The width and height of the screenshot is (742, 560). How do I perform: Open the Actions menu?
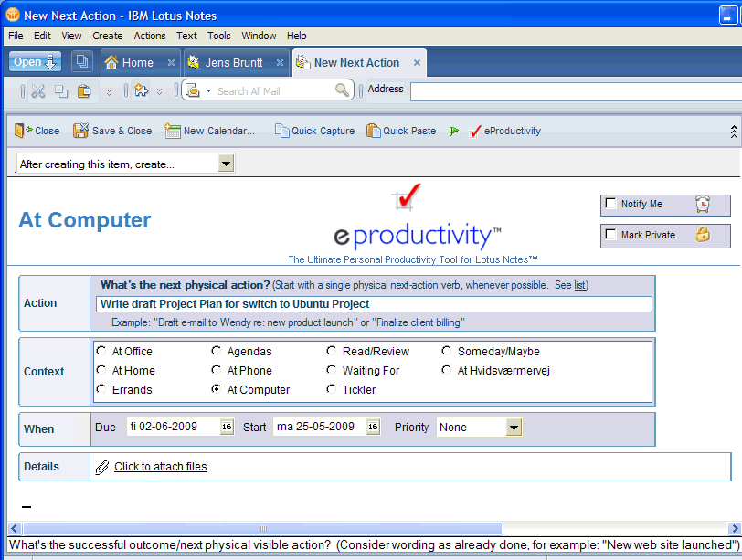[150, 36]
